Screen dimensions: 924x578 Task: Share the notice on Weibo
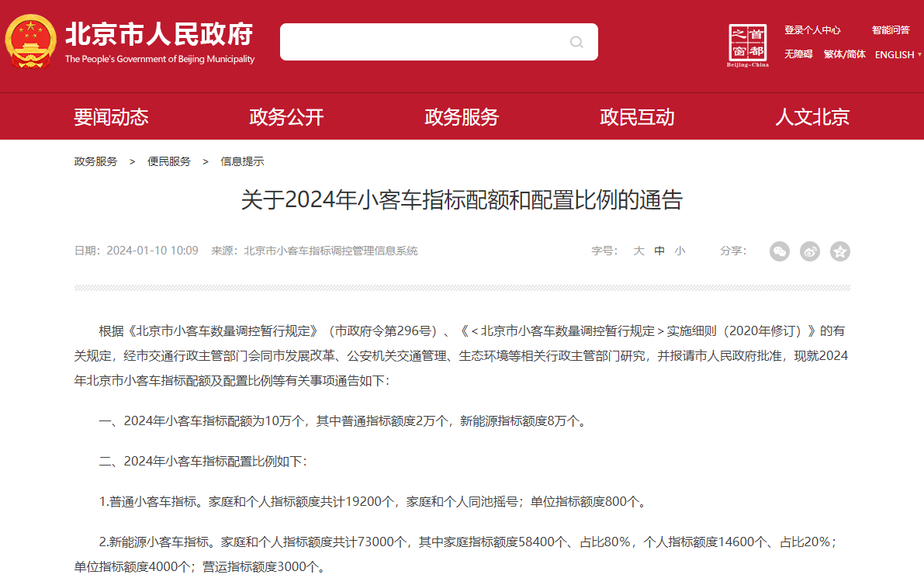coord(809,251)
